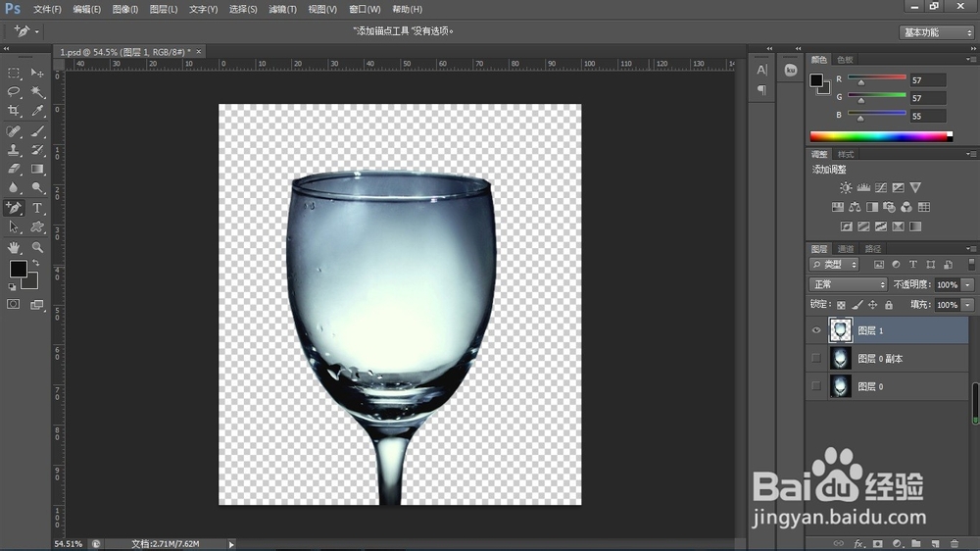This screenshot has height=551, width=980.
Task: Select the Crop tool
Action: pos(15,111)
